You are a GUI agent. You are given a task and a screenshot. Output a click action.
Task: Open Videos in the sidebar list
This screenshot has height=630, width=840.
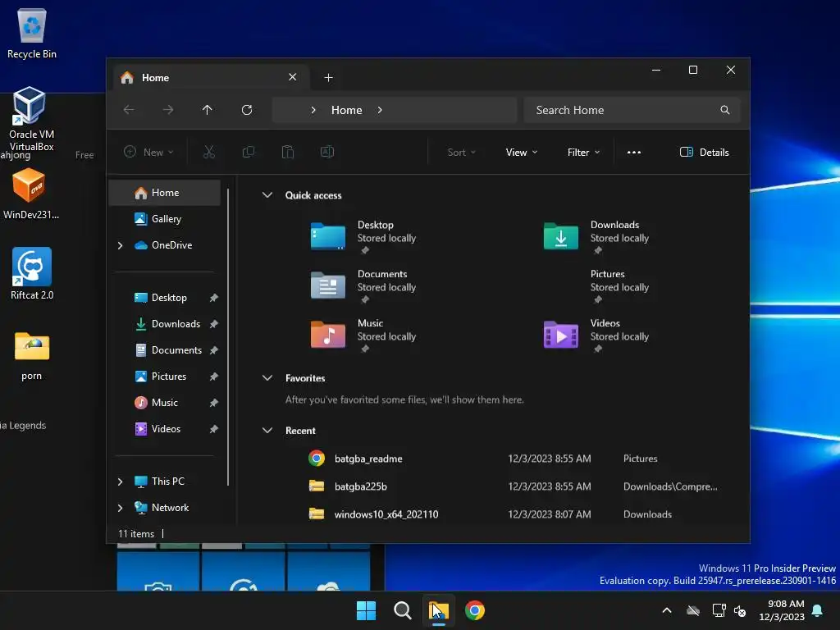(166, 429)
